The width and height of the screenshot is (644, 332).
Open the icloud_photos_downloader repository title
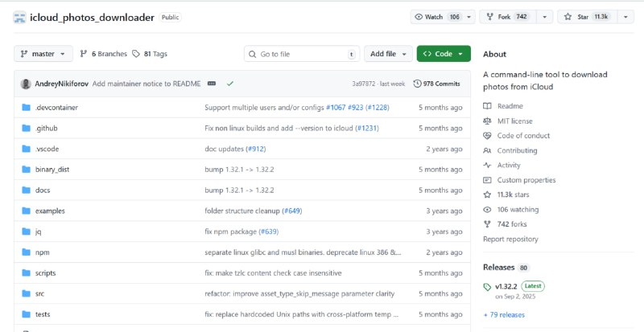[92, 18]
